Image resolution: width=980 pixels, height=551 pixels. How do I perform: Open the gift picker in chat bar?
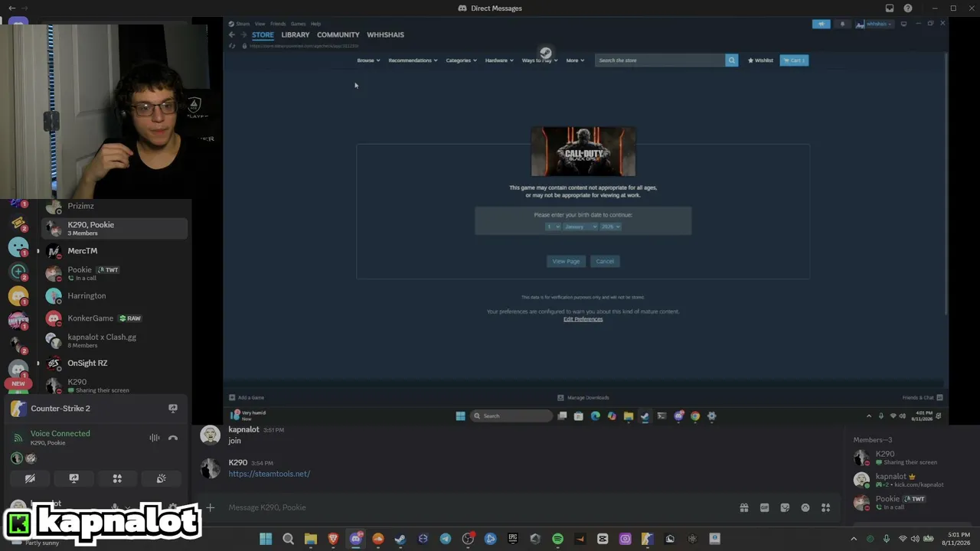743,507
